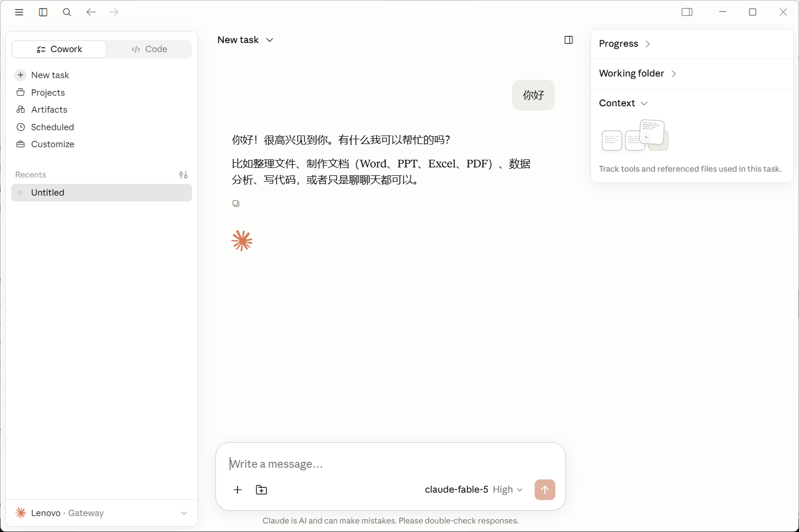799x532 pixels.
Task: Open Projects in the sidebar
Action: tap(102, 92)
